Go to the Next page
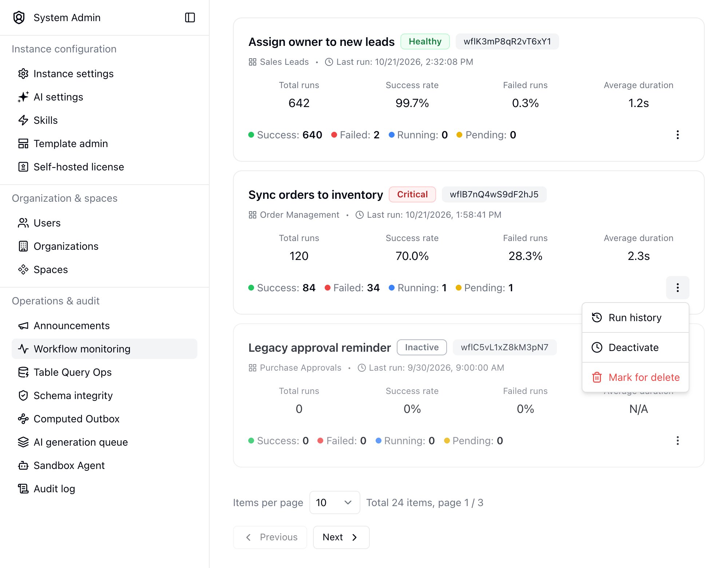The height and width of the screenshot is (568, 728). [x=341, y=537]
